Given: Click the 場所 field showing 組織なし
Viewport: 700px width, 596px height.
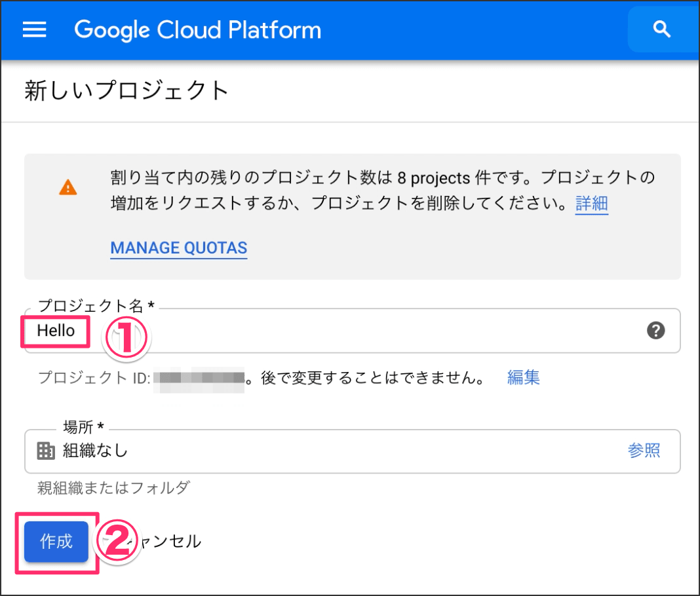Looking at the screenshot, I should 352,451.
